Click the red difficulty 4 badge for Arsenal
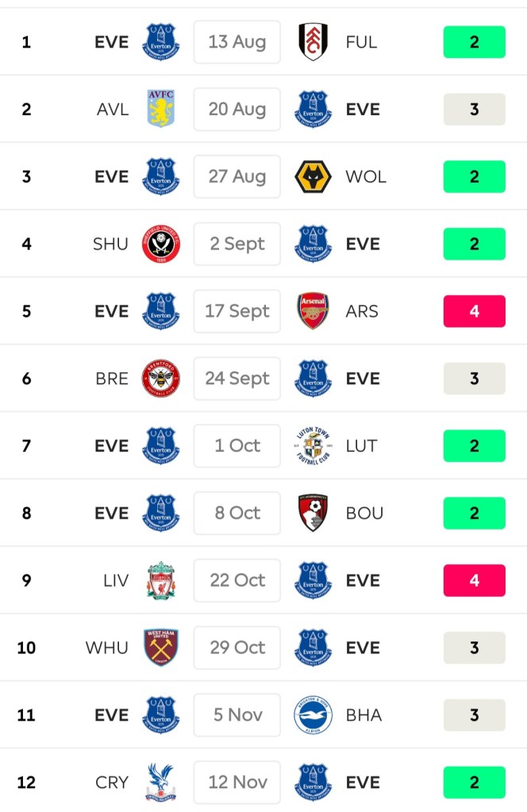The height and width of the screenshot is (812, 527). click(x=474, y=311)
